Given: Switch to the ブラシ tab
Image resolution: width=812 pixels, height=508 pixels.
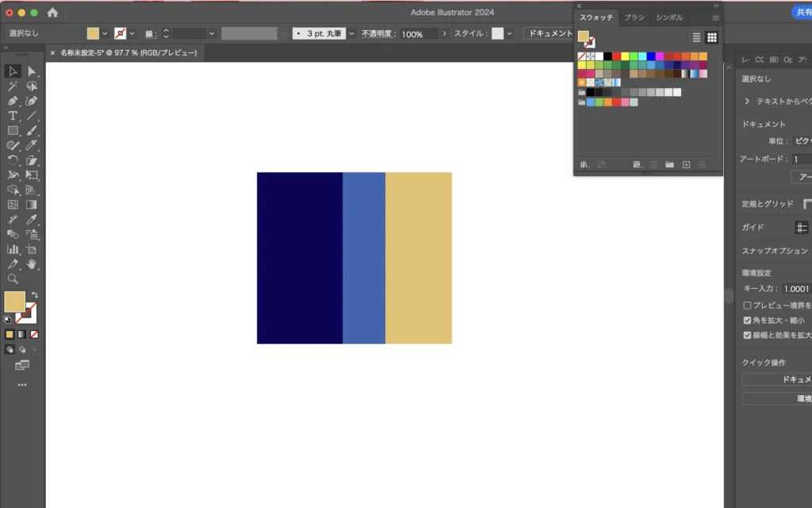Looking at the screenshot, I should tap(634, 17).
